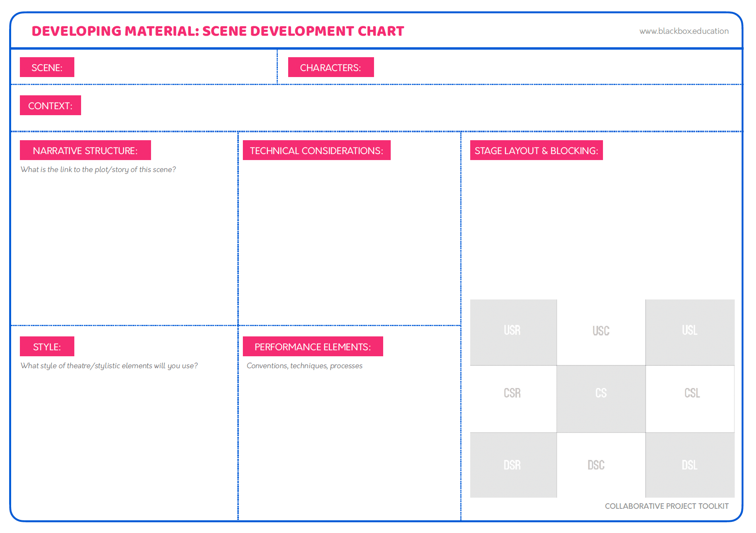The width and height of the screenshot is (756, 533).
Task: Select the USC stage grid cell
Action: point(601,332)
